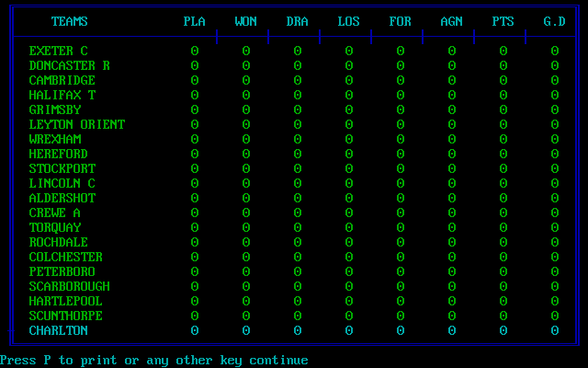Select the DONCASTER R team name
Image resolution: width=588 pixels, height=368 pixels.
click(x=70, y=65)
